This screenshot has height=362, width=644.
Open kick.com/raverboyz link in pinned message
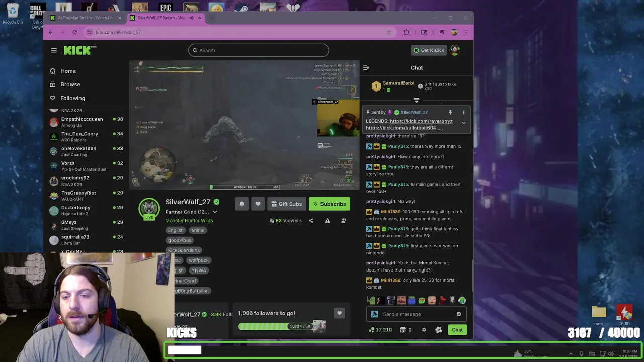pyautogui.click(x=421, y=121)
